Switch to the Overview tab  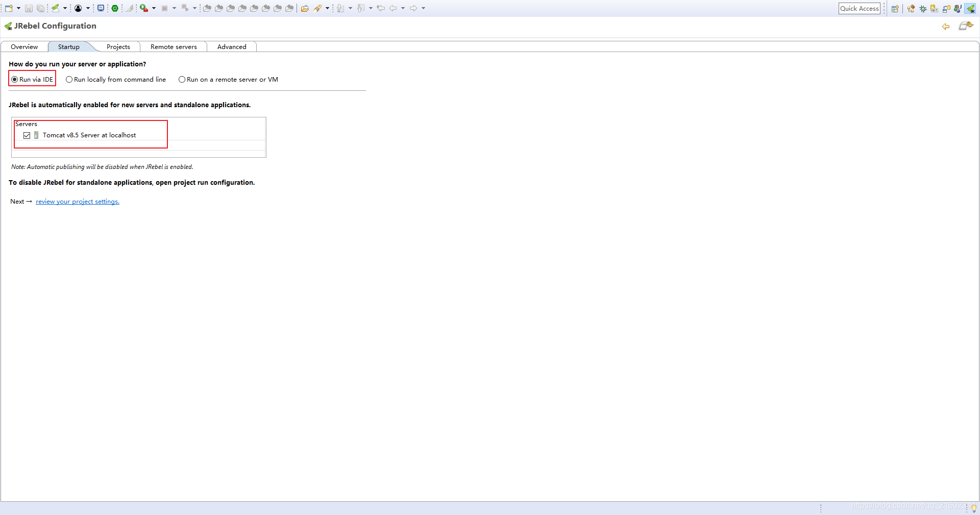24,46
